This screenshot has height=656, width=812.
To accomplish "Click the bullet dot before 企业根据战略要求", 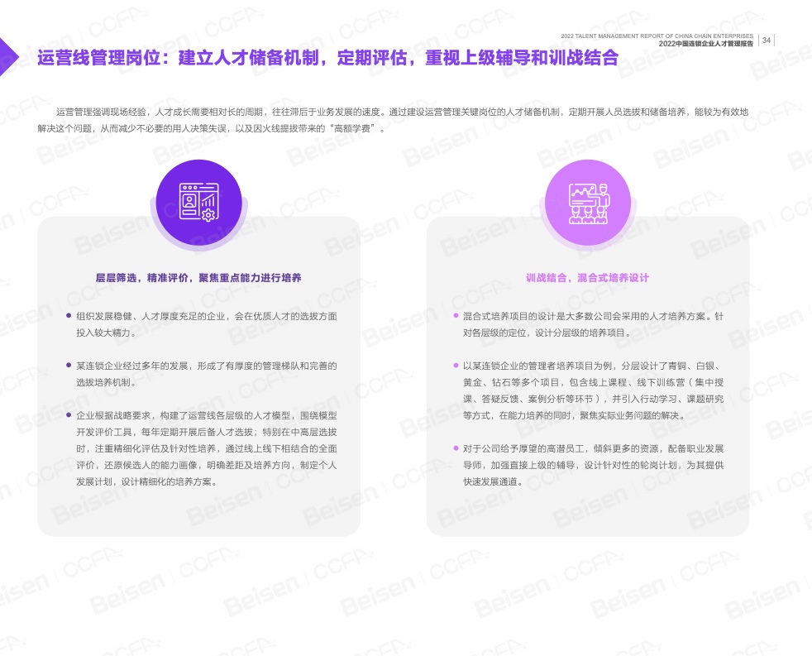I will (x=69, y=414).
